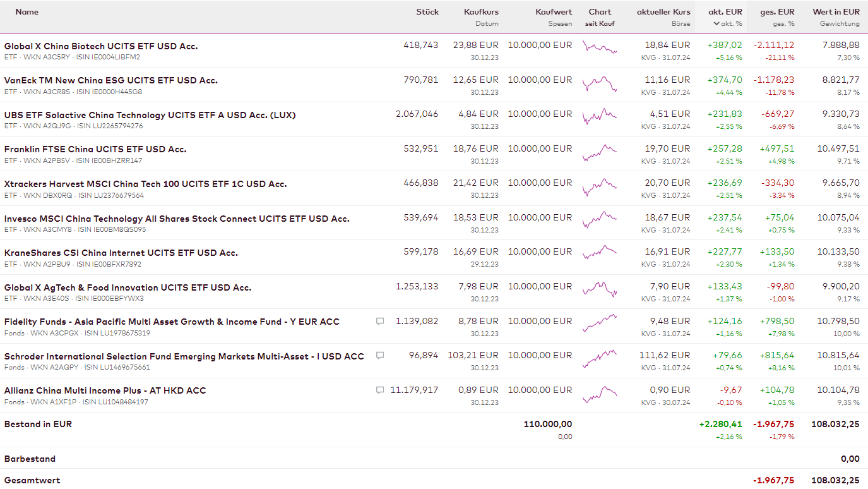Sort by the Stück column header
Viewport: 868px width, 489px height.
[427, 11]
